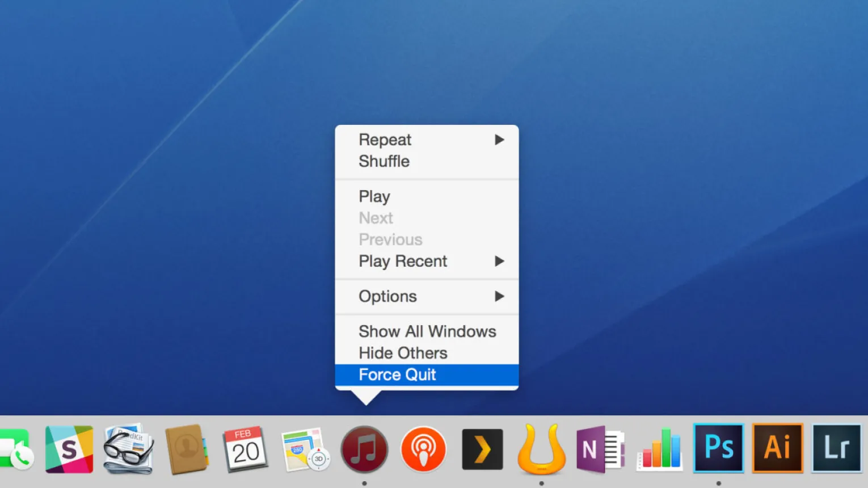This screenshot has height=488, width=868.
Task: Expand the Play Recent submenu
Action: [x=427, y=261]
